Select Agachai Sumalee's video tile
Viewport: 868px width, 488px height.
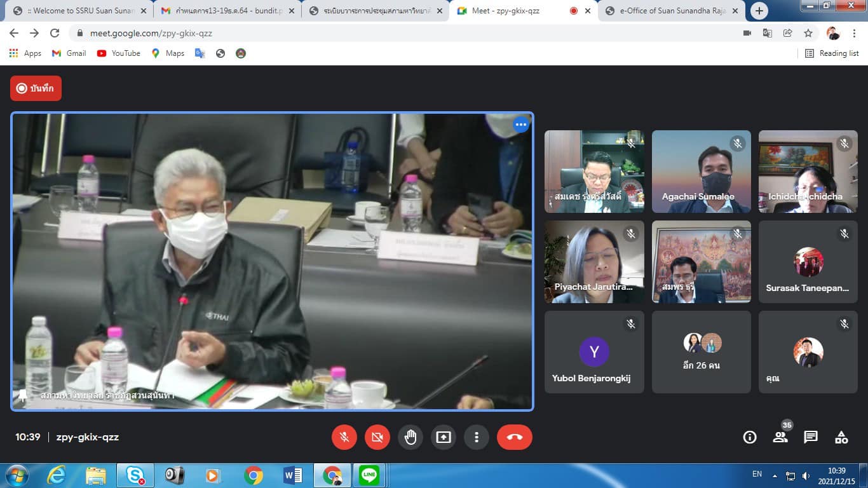click(x=702, y=172)
